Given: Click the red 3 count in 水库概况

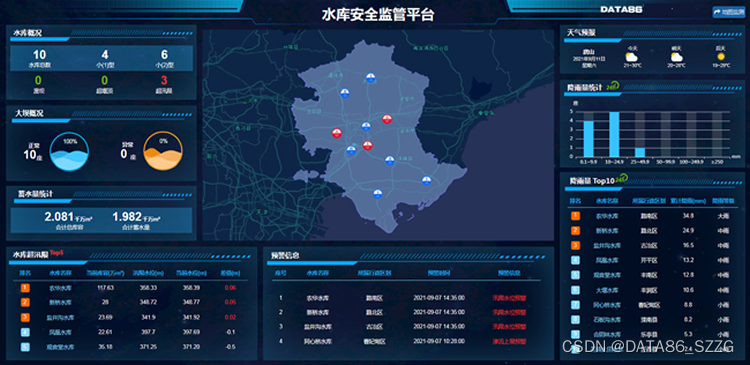Looking at the screenshot, I should (164, 80).
